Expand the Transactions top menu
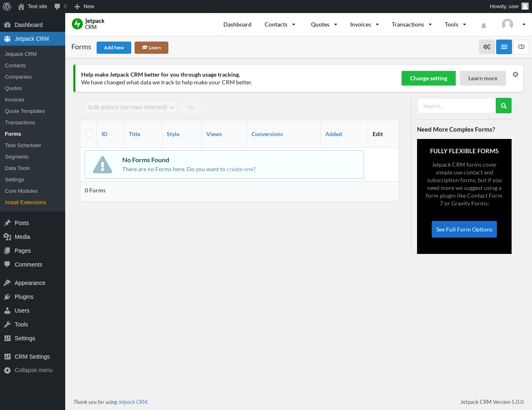Screen dimensions: 532x410 412,24
